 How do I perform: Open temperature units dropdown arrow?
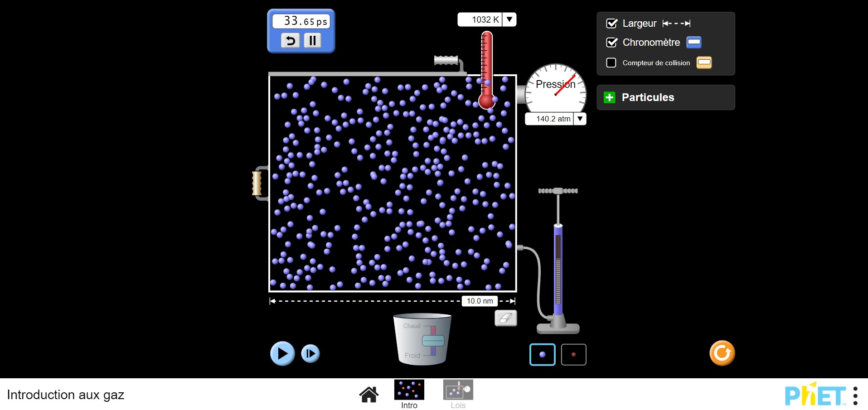509,19
